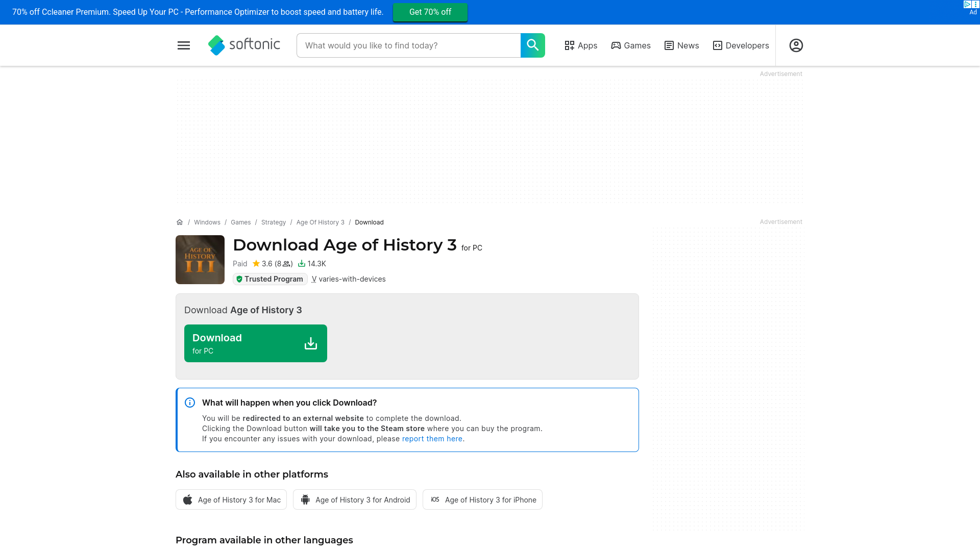This screenshot has height=551, width=980.
Task: Click the reviews count (8) text
Action: [284, 264]
